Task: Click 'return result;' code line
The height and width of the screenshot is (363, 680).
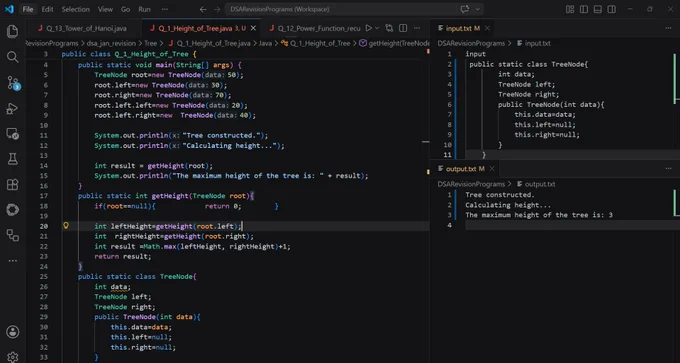Action: 123,256
